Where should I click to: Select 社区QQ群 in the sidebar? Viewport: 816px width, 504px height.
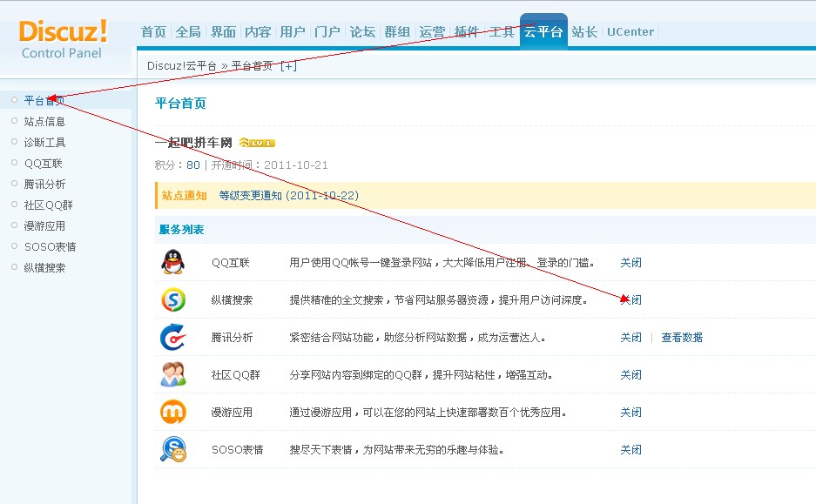pyautogui.click(x=49, y=205)
